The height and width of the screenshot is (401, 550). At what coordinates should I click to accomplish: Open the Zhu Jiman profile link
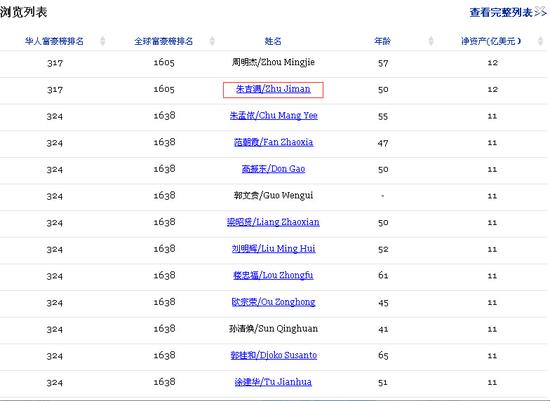point(273,89)
